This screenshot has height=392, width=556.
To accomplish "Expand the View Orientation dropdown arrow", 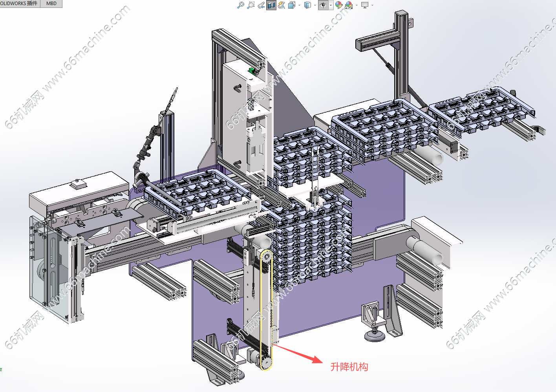I will [299, 5].
